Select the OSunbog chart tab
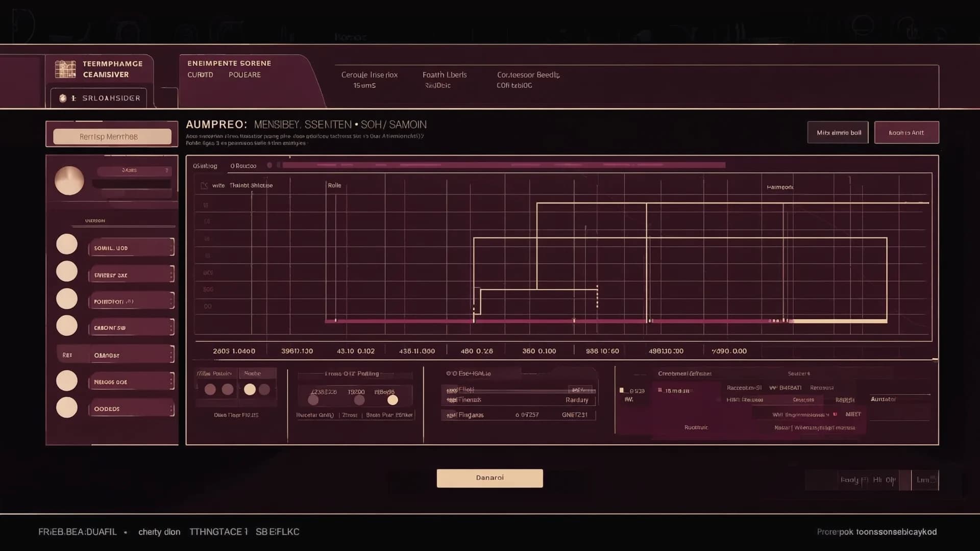 tap(205, 166)
